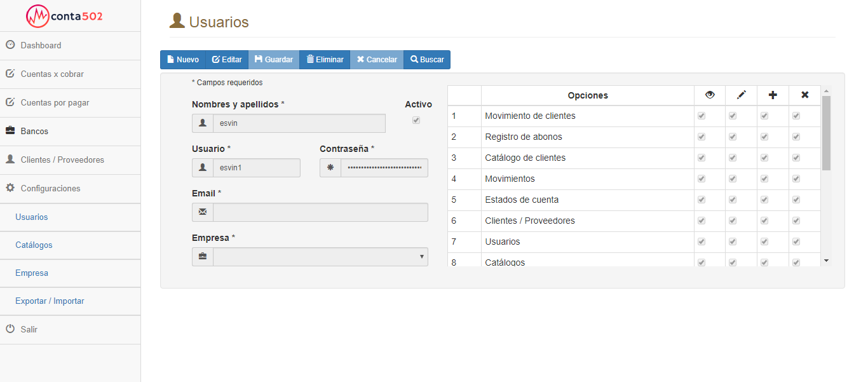868x382 pixels.
Task: Toggle the Activo checkbox
Action: pyautogui.click(x=416, y=120)
